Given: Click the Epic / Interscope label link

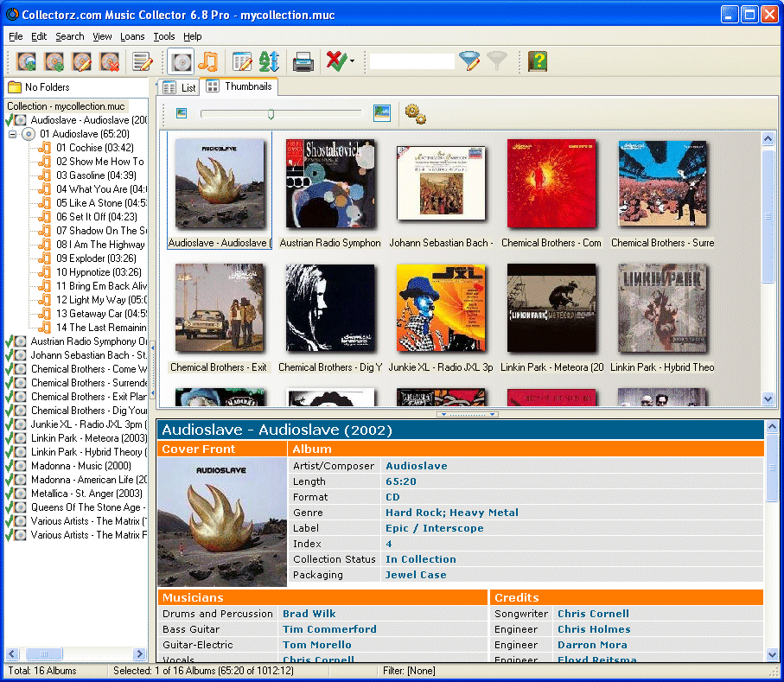Looking at the screenshot, I should point(435,528).
